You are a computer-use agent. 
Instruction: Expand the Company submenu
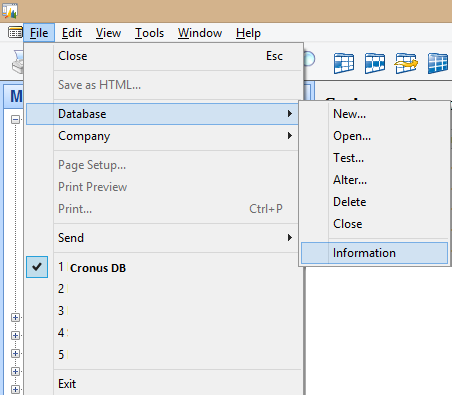(x=163, y=136)
